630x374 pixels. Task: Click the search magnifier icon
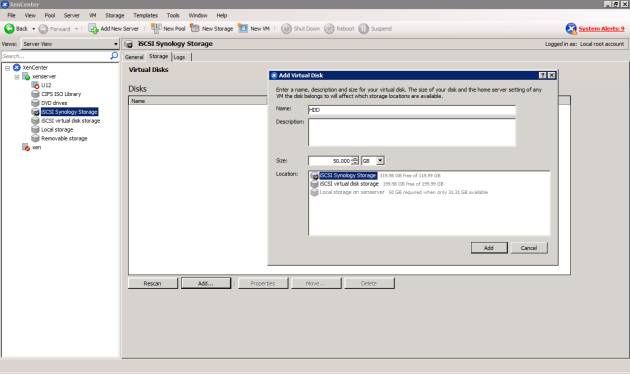[x=114, y=55]
